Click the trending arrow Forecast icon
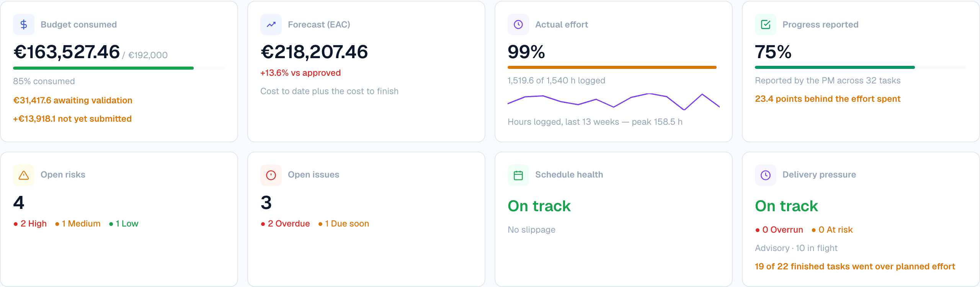 coord(271,24)
